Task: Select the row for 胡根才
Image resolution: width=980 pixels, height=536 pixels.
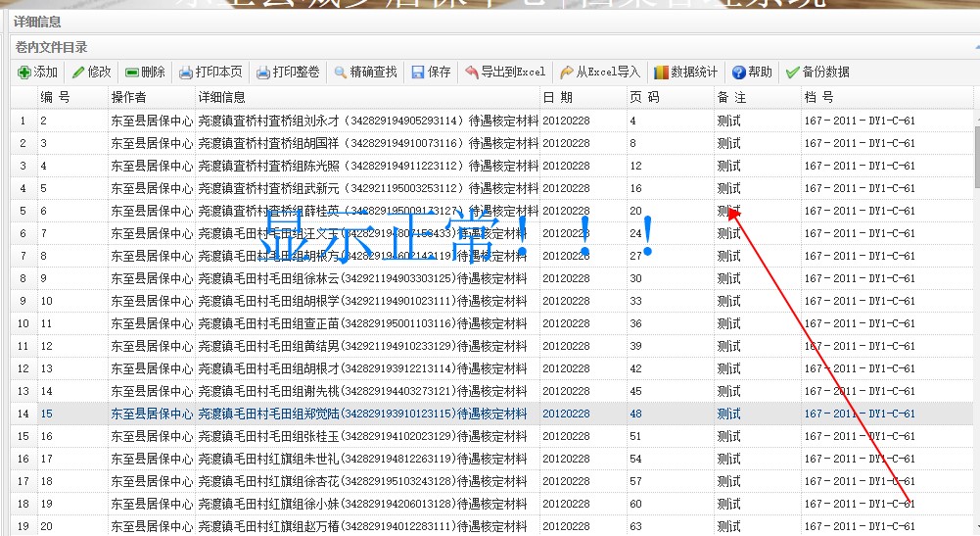Action: [491, 368]
